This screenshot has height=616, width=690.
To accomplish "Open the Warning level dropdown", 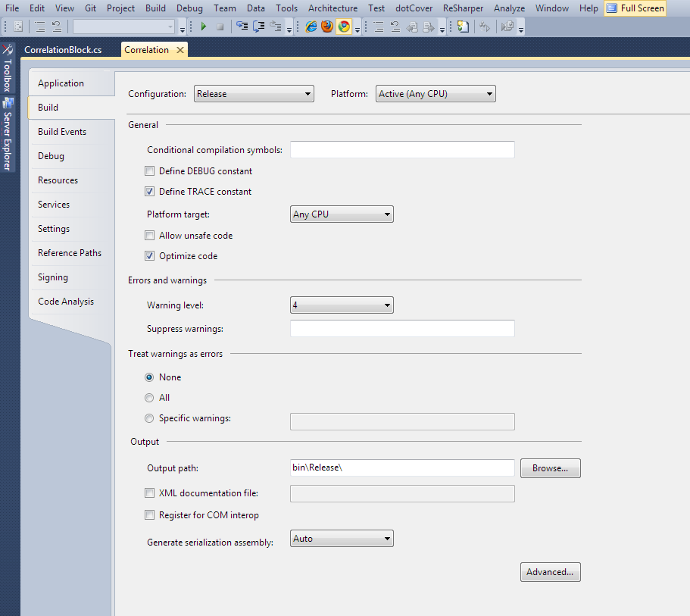I will [342, 305].
